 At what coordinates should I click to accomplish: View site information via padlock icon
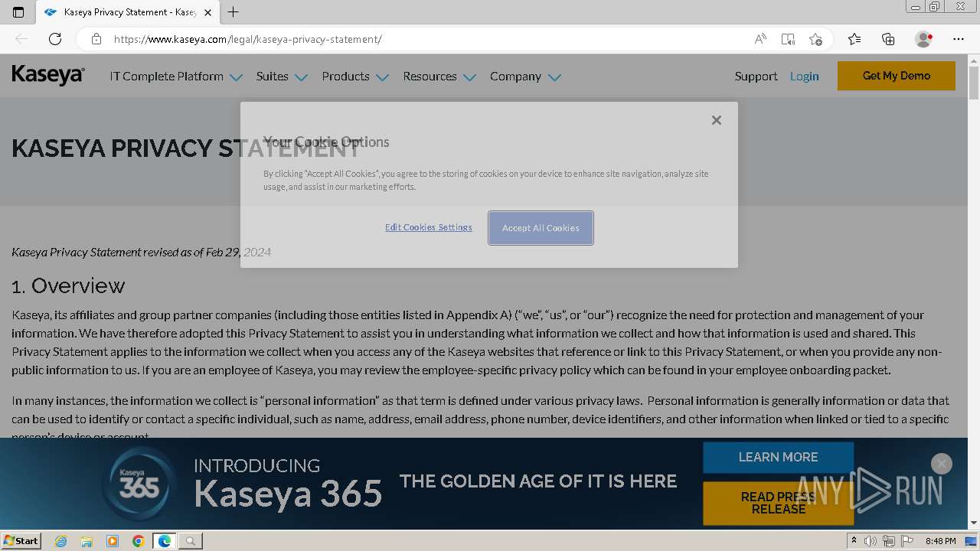click(x=96, y=39)
